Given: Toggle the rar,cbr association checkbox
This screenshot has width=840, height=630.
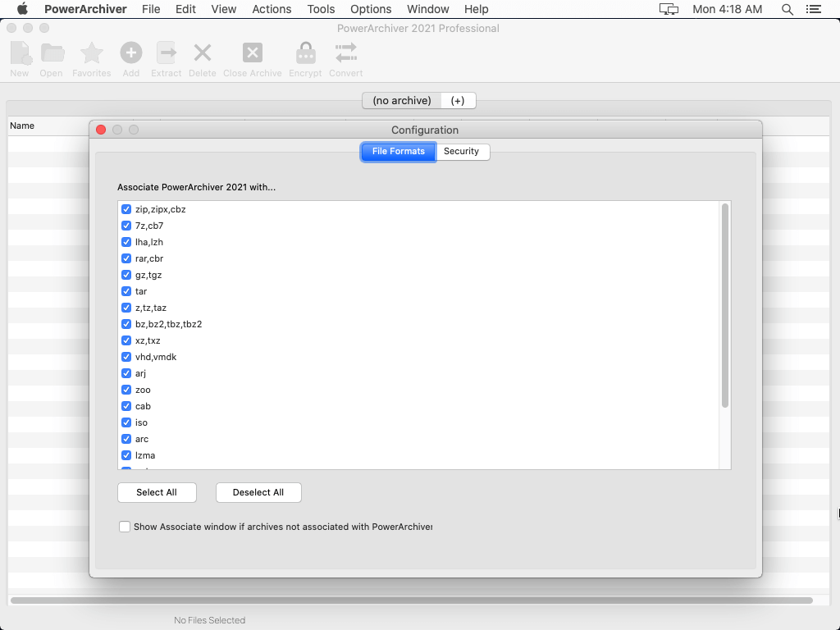Looking at the screenshot, I should [126, 258].
